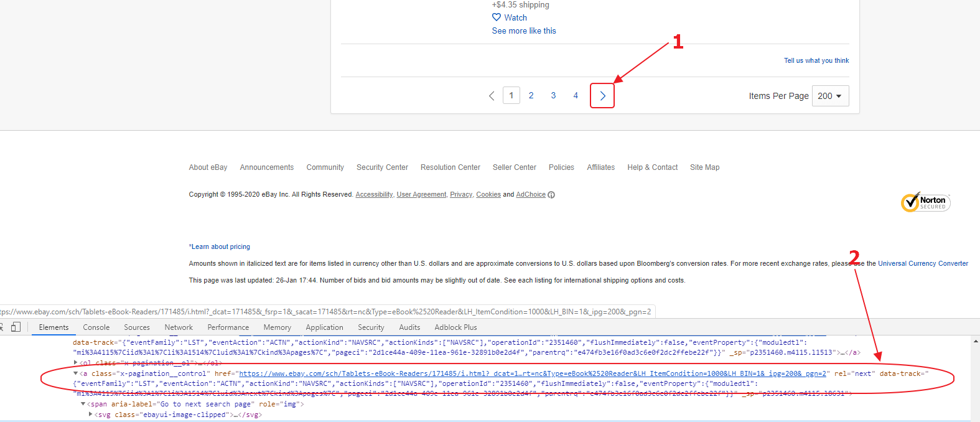
Task: Expand the svg ebayui-image-clipped node
Action: 91,414
